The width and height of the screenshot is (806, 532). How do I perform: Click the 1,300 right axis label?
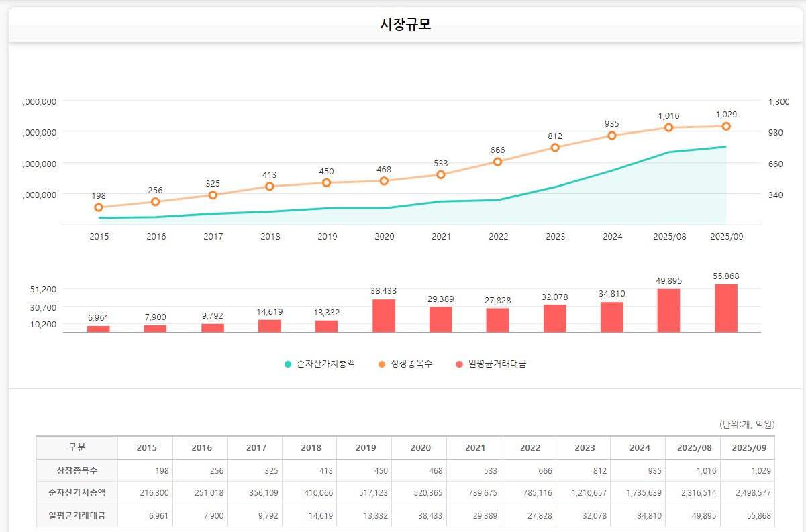click(778, 102)
